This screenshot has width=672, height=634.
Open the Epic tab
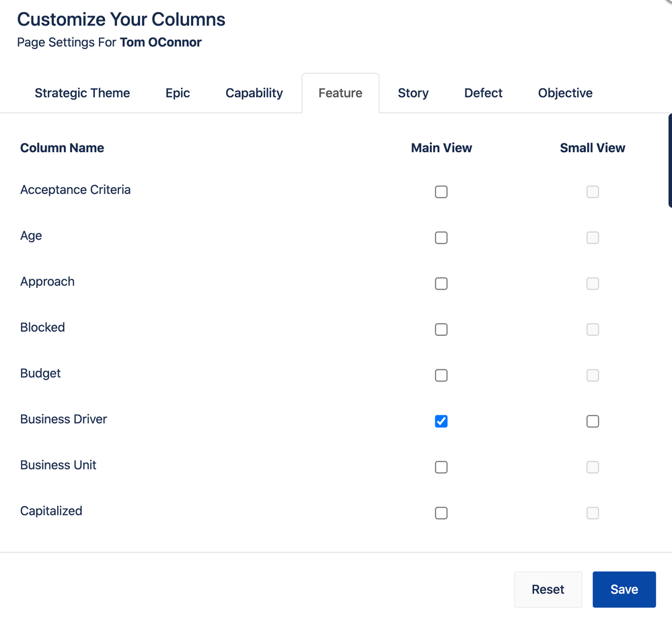pyautogui.click(x=178, y=93)
